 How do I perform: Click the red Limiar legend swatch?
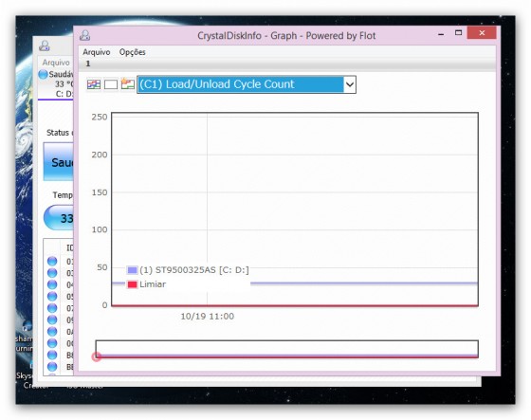pyautogui.click(x=132, y=284)
